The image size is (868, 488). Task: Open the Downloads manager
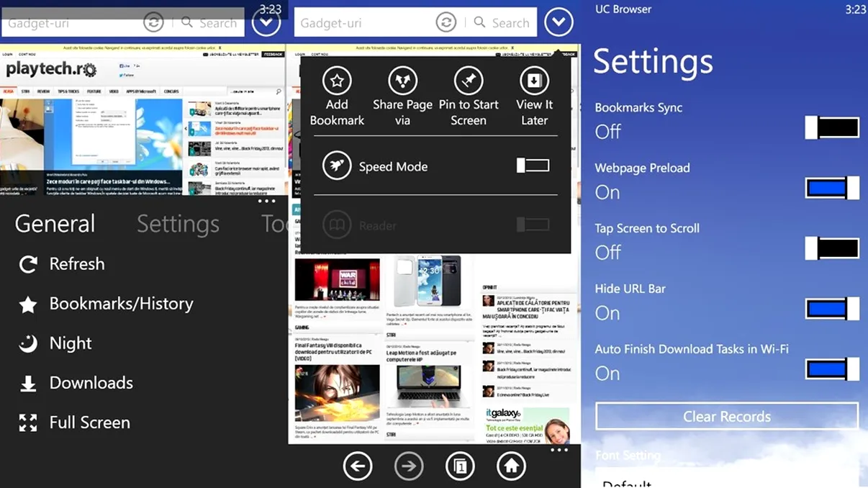[x=81, y=383]
